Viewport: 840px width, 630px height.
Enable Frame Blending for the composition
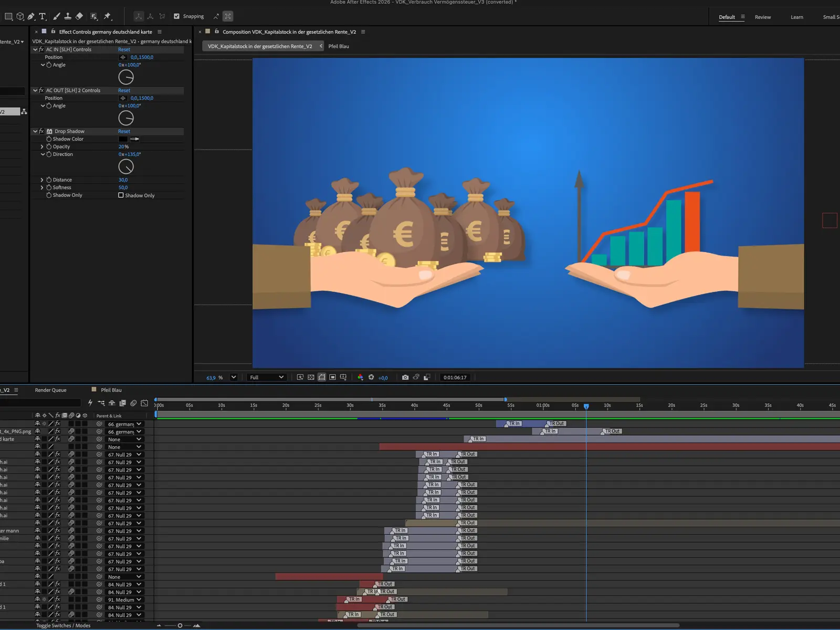122,403
